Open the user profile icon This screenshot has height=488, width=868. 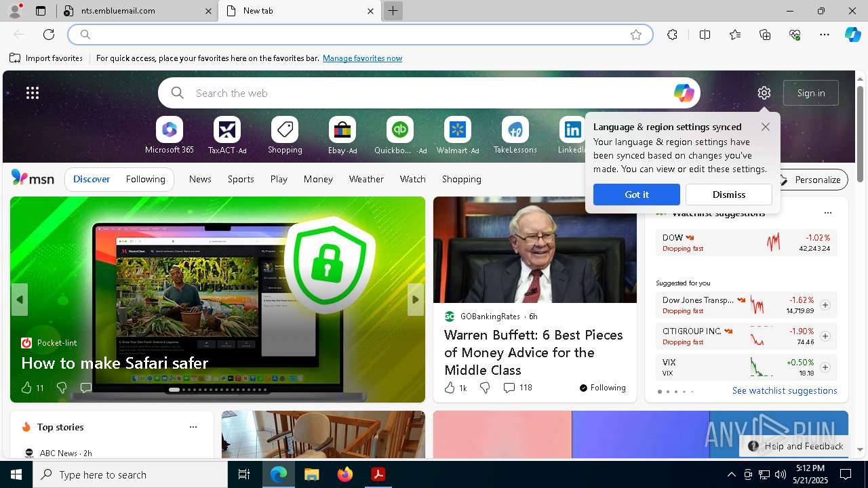14,11
